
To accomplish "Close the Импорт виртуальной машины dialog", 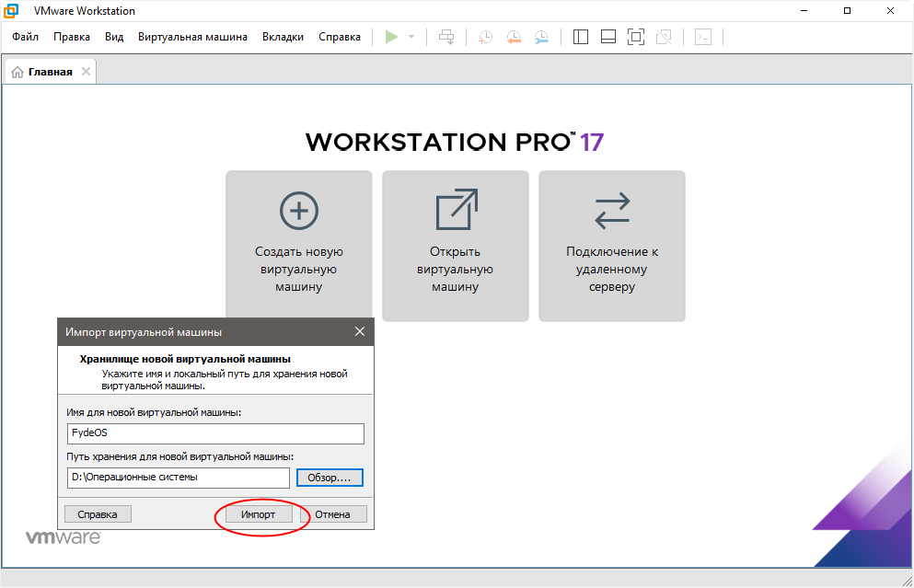I will tap(360, 331).
